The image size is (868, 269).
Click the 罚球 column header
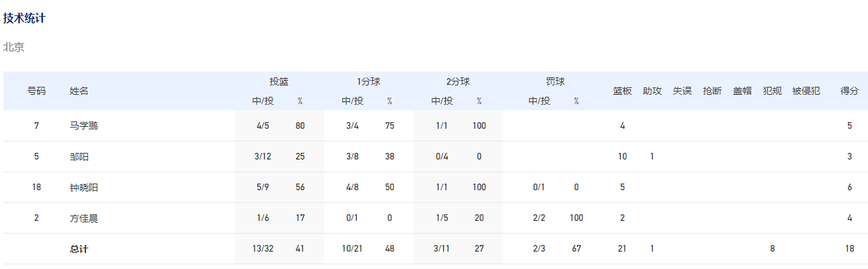(x=555, y=81)
